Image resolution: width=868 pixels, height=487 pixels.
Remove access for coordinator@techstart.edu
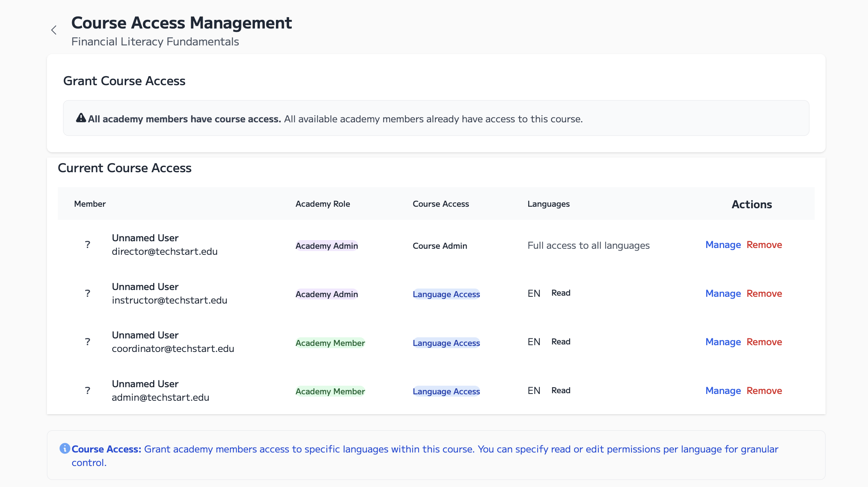tap(764, 342)
